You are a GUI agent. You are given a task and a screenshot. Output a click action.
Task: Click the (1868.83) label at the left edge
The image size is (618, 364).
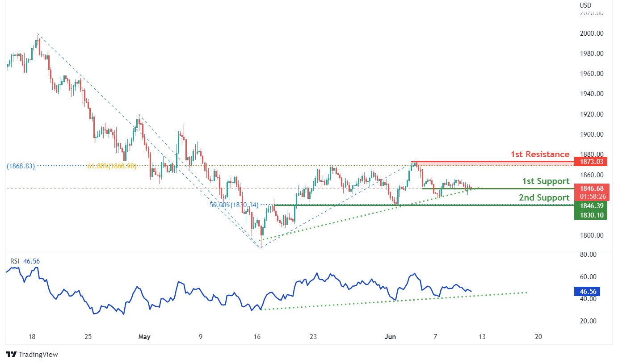(x=21, y=166)
